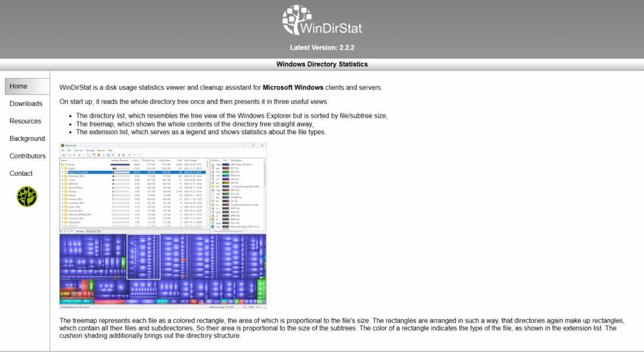Switch to the Duplicate Files tab
This screenshot has width=644, height=352.
95,231
